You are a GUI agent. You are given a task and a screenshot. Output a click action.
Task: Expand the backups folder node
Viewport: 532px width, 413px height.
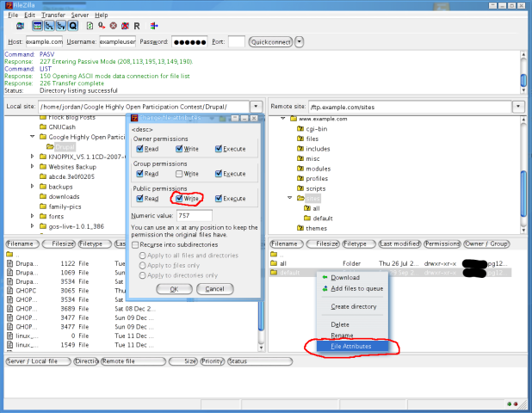pos(32,186)
